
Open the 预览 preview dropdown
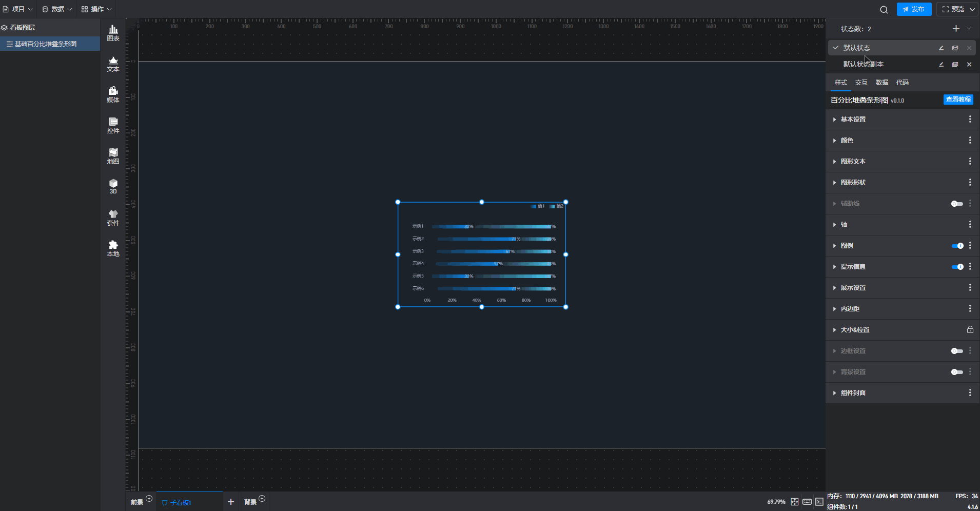957,9
